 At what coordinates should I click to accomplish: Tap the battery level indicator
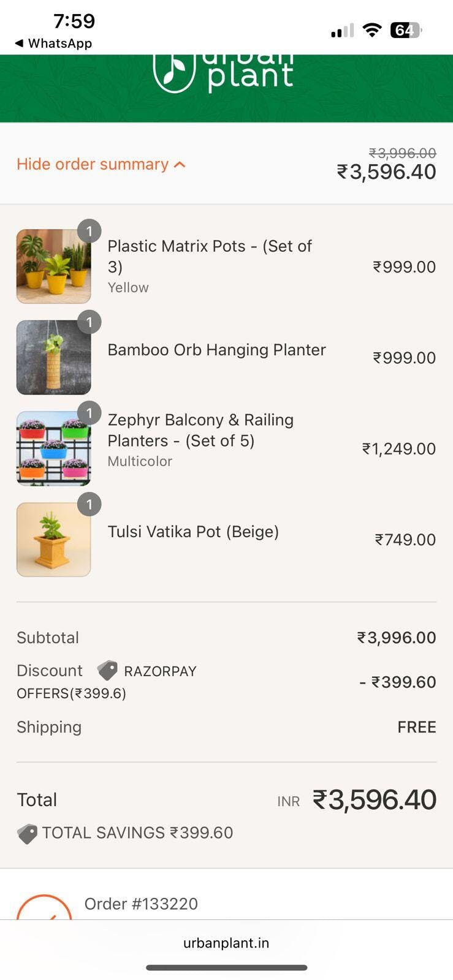point(405,30)
